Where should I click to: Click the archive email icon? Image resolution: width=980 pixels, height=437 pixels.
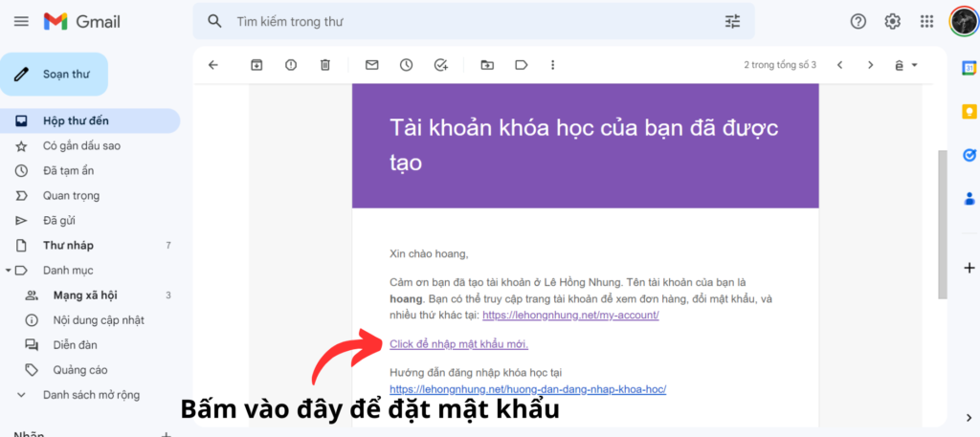256,65
